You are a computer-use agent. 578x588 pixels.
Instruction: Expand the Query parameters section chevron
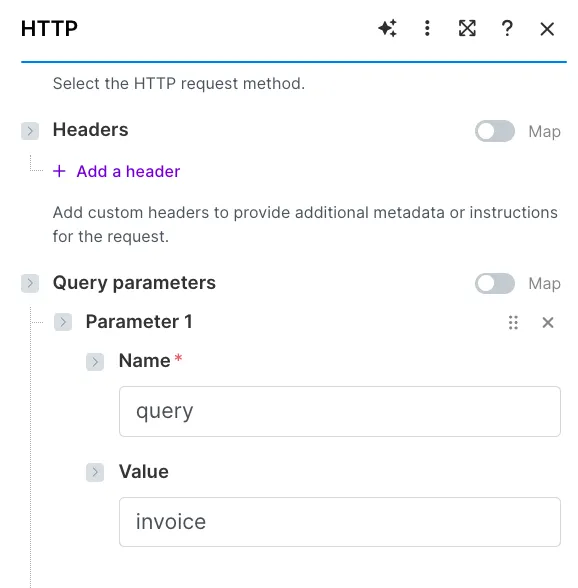(30, 283)
